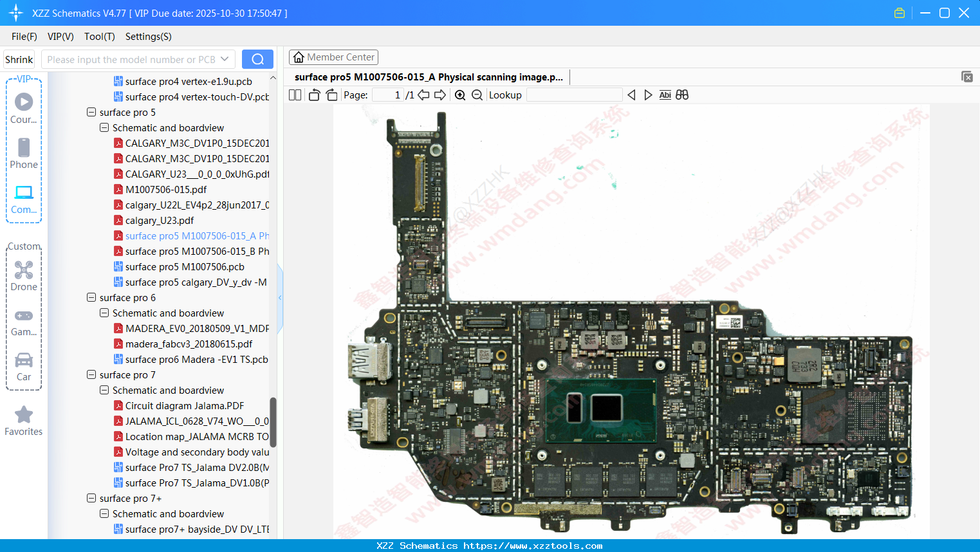Image resolution: width=980 pixels, height=552 pixels.
Task: Open the VIP(V) menu
Action: click(60, 37)
